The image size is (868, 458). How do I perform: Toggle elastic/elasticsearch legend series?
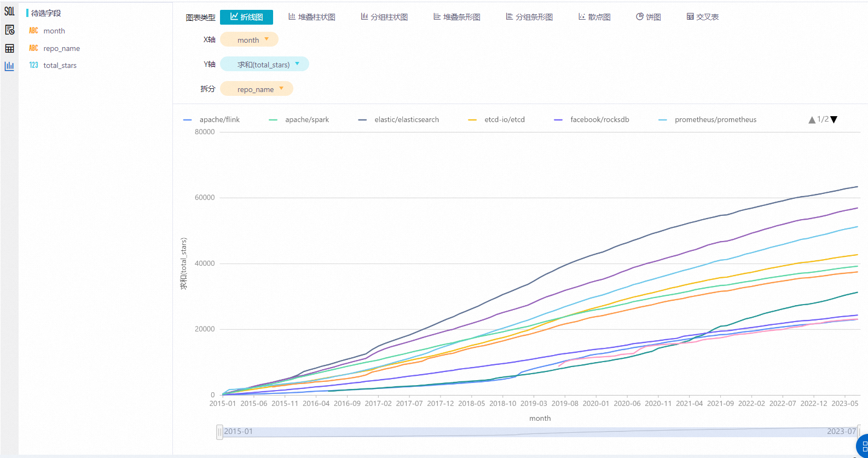(399, 119)
